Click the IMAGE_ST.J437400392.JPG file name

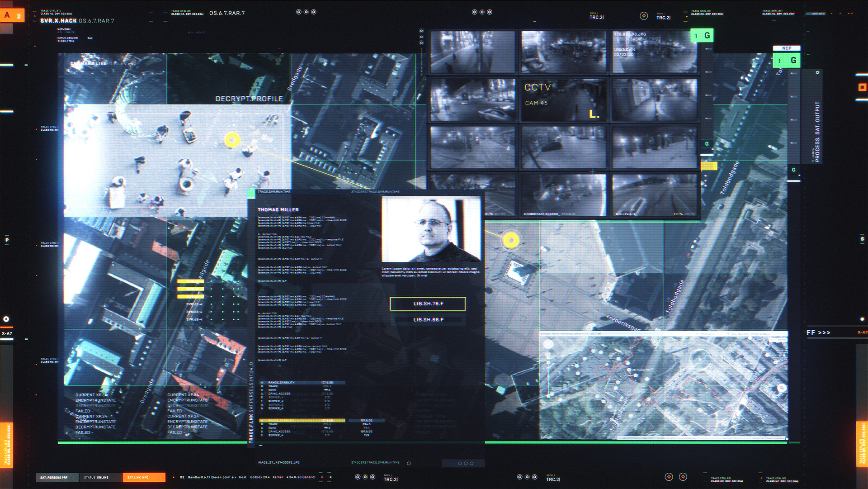tap(278, 462)
